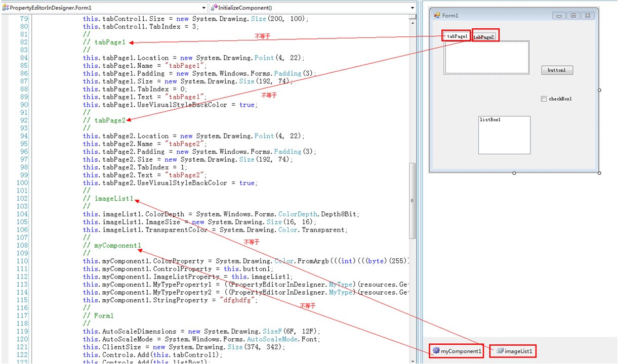Click the myComponent1.ControlProperty code line
The width and height of the screenshot is (618, 364).
178,269
